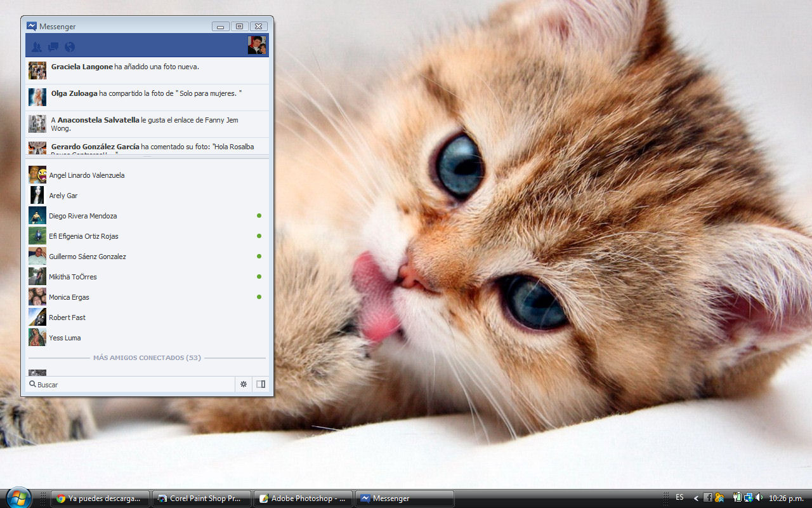Click the ES language indicator
This screenshot has width=812, height=508.
pos(679,497)
